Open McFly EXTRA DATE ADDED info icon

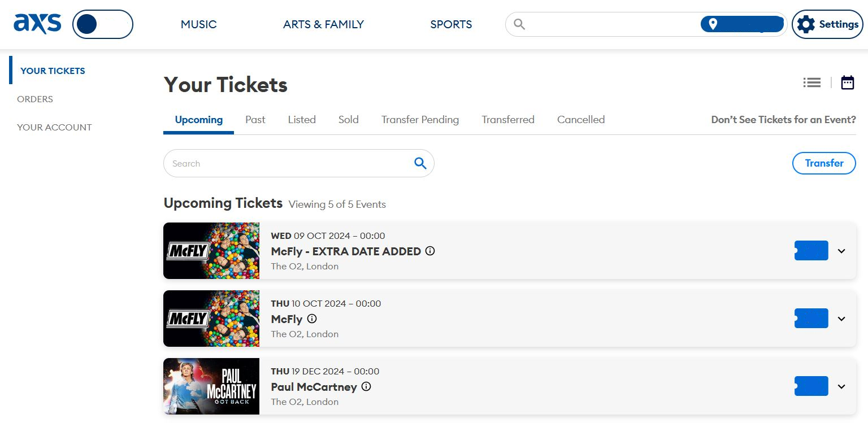430,251
